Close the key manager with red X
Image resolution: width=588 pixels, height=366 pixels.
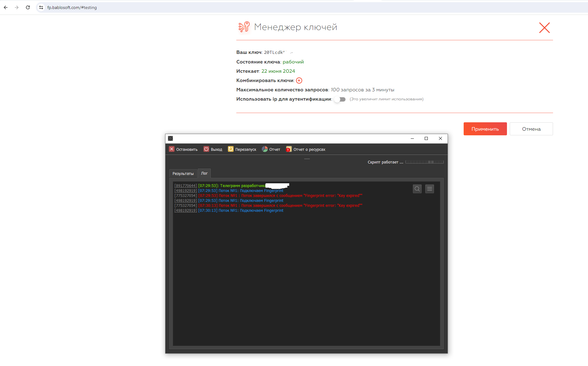point(544,28)
